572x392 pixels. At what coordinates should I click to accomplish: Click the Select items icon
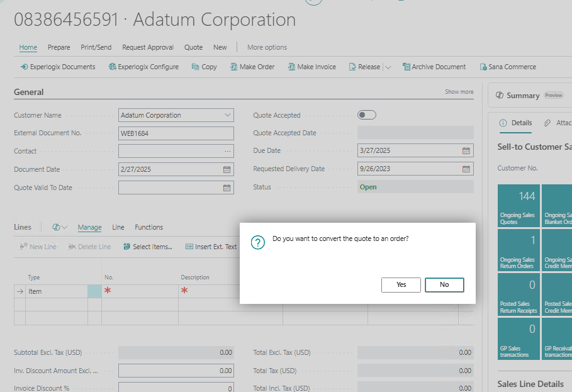pyautogui.click(x=126, y=247)
